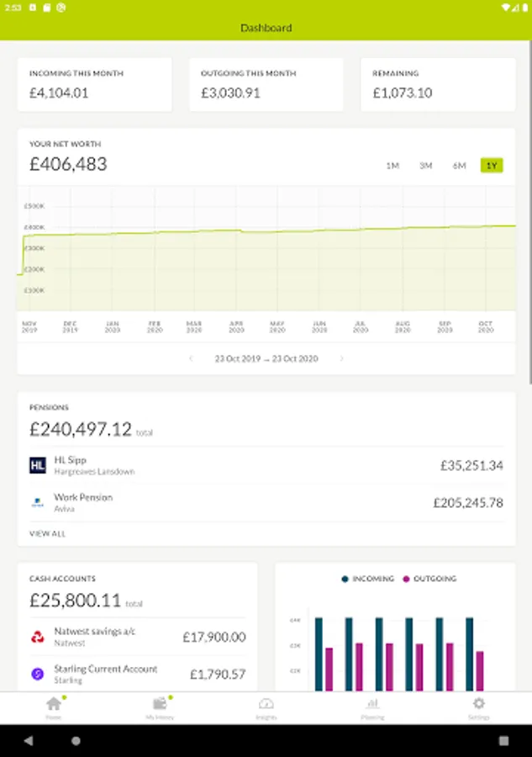532x757 pixels.
Task: Select the 1M time range
Action: coord(392,166)
